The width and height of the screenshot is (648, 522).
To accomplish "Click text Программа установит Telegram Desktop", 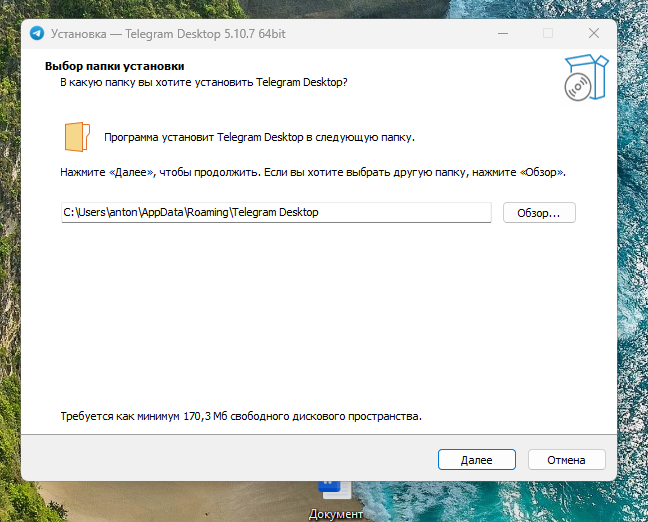I will coord(259,137).
